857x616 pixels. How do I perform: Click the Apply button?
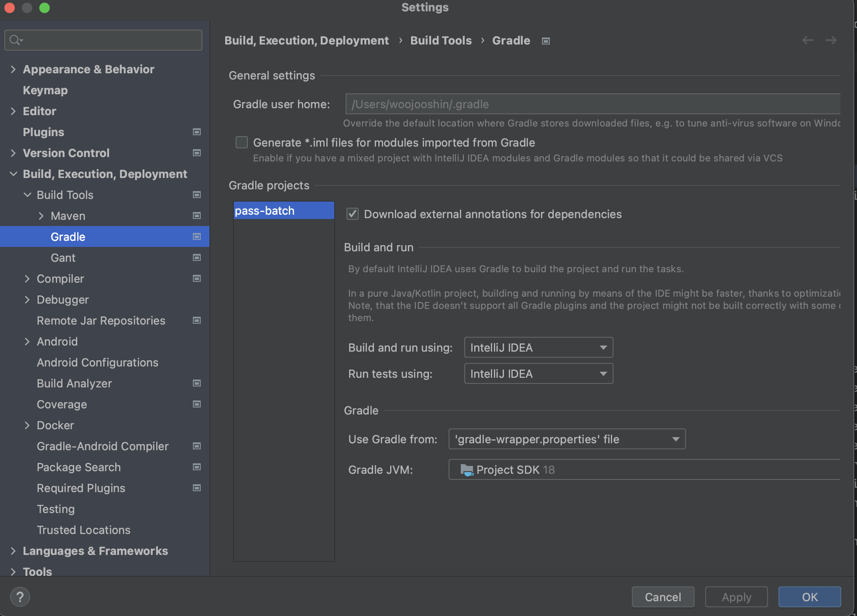click(x=736, y=597)
